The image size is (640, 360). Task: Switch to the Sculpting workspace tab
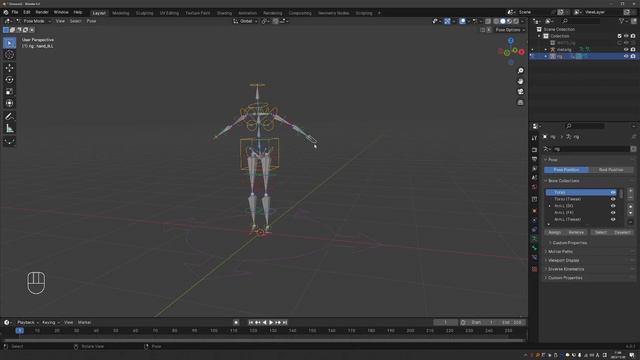tap(144, 13)
